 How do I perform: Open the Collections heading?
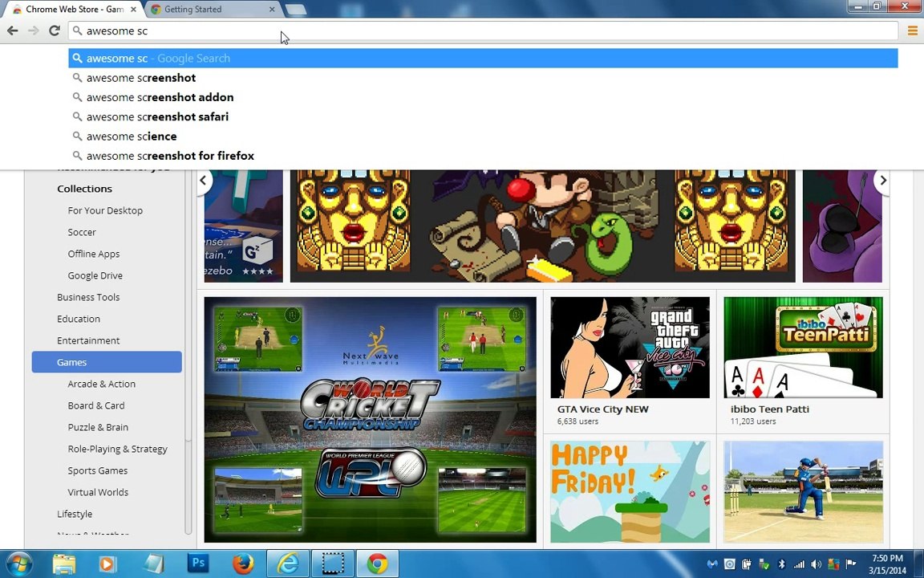(x=84, y=189)
